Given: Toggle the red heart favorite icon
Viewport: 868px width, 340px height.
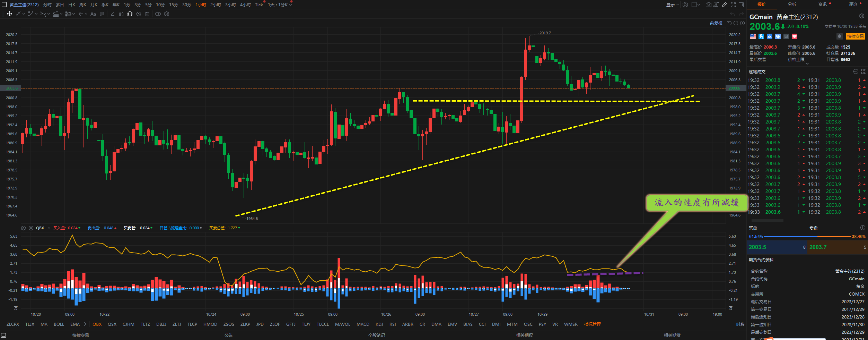Looking at the screenshot, I should coord(795,36).
